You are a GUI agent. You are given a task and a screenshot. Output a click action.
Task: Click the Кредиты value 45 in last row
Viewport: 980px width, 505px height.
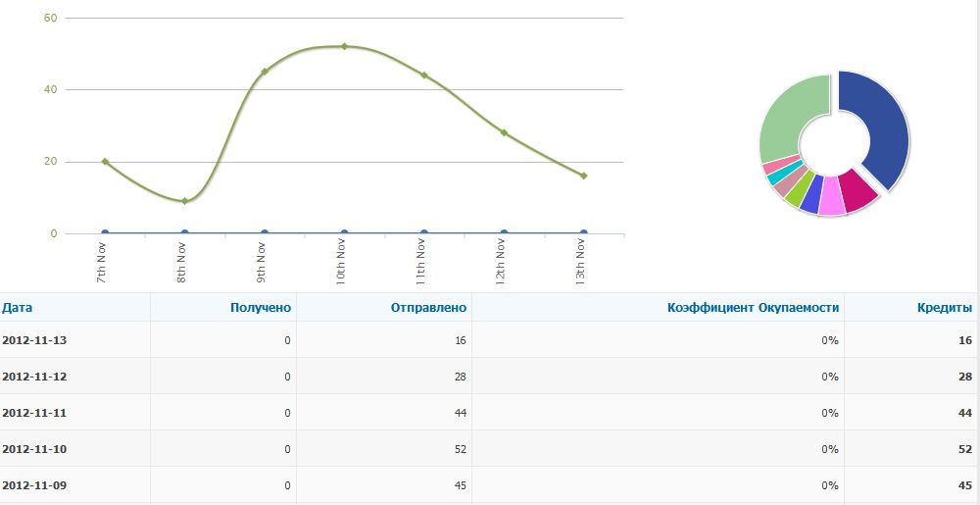[964, 485]
